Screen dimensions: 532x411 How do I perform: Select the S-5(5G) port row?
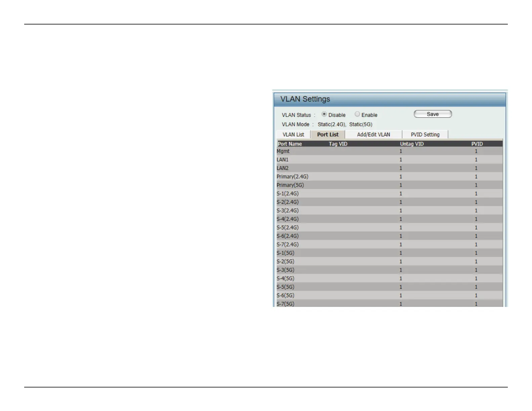(390, 287)
